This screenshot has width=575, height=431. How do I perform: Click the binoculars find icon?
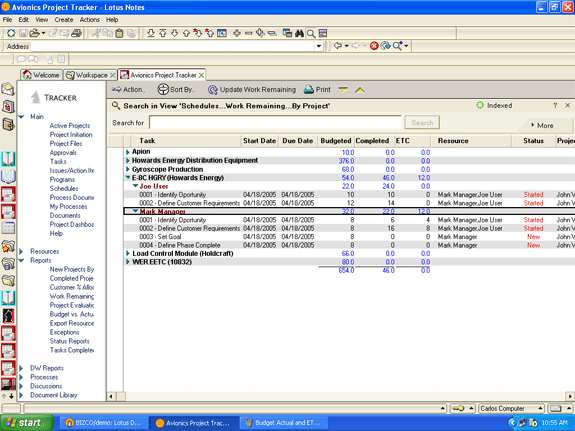click(299, 33)
